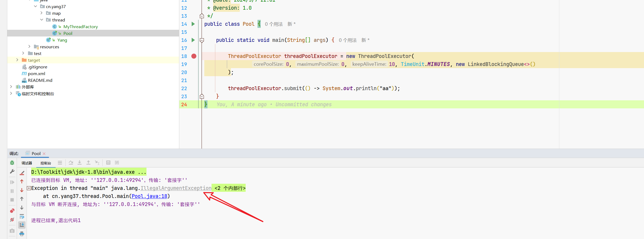Image resolution: width=644 pixels, height=239 pixels.
Task: Click the run arrow beside line 14
Action: coord(193,24)
